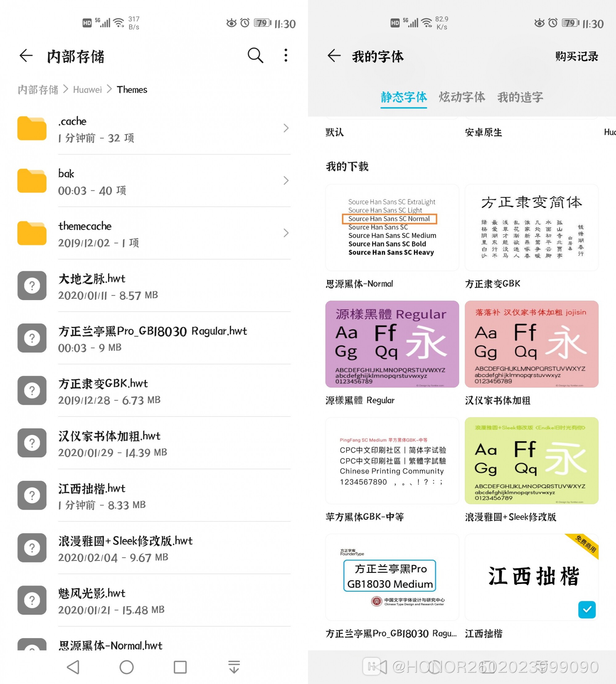The image size is (616, 684).
Task: Tap the 默认 default font label
Action: coord(334,132)
